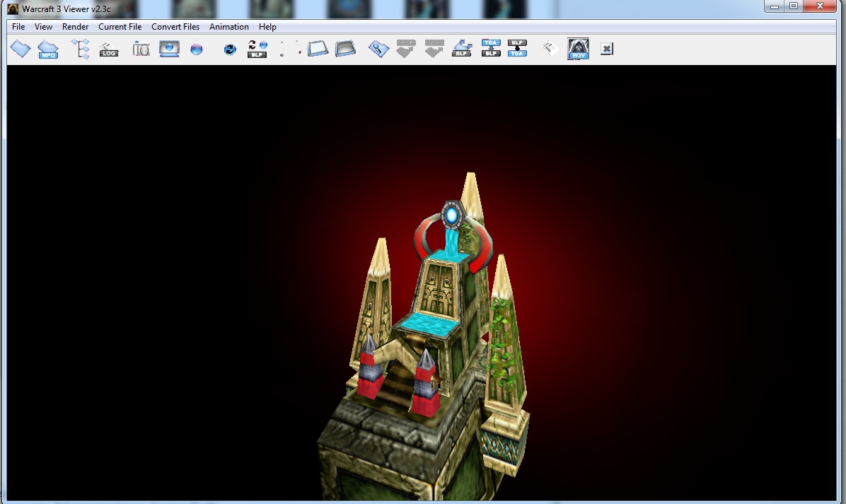Click the export to BLP icon
846x504 pixels.
tap(462, 49)
